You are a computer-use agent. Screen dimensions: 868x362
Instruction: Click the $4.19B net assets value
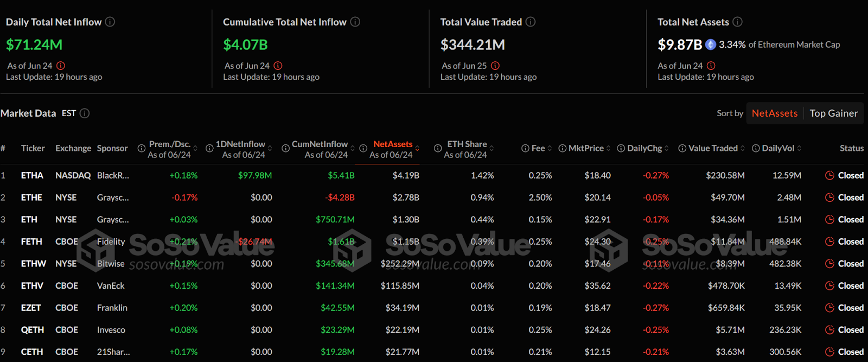406,175
